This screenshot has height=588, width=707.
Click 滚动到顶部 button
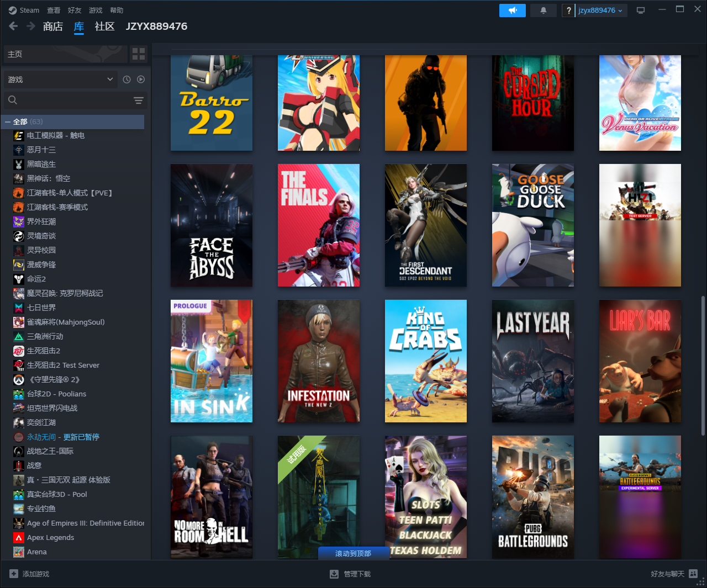(x=353, y=553)
